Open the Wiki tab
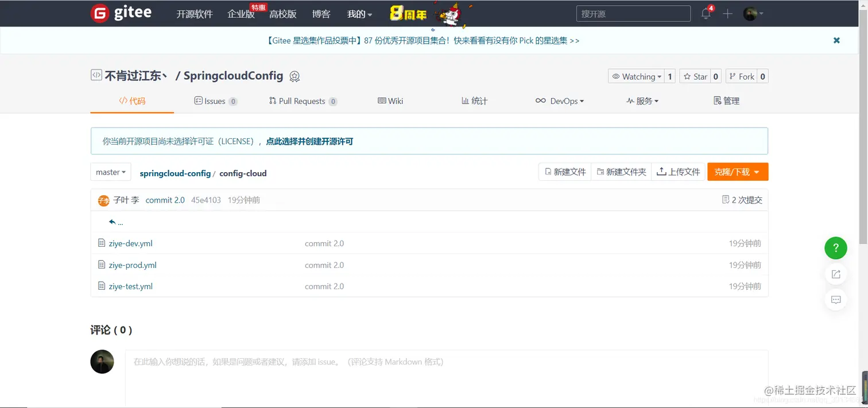This screenshot has height=408, width=868. coord(390,101)
